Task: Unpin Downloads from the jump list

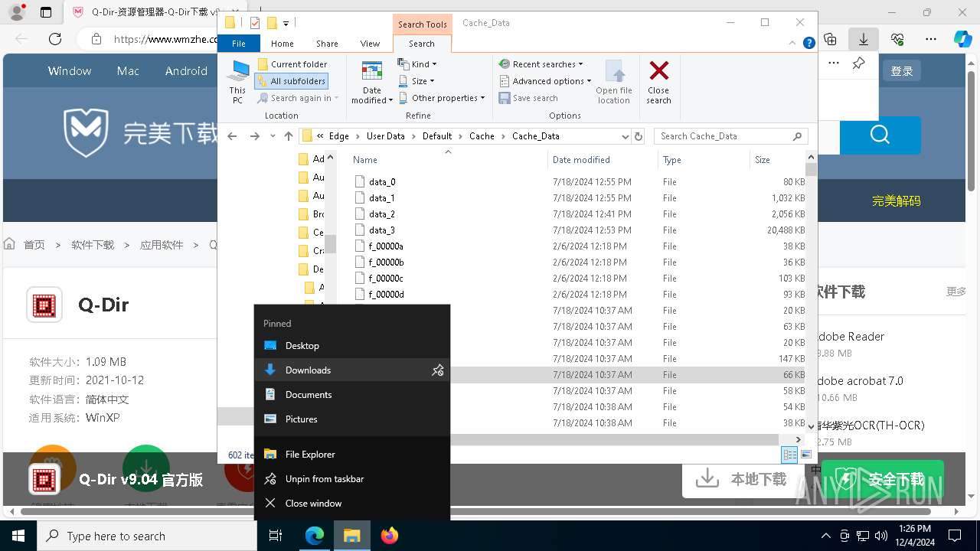Action: (437, 370)
